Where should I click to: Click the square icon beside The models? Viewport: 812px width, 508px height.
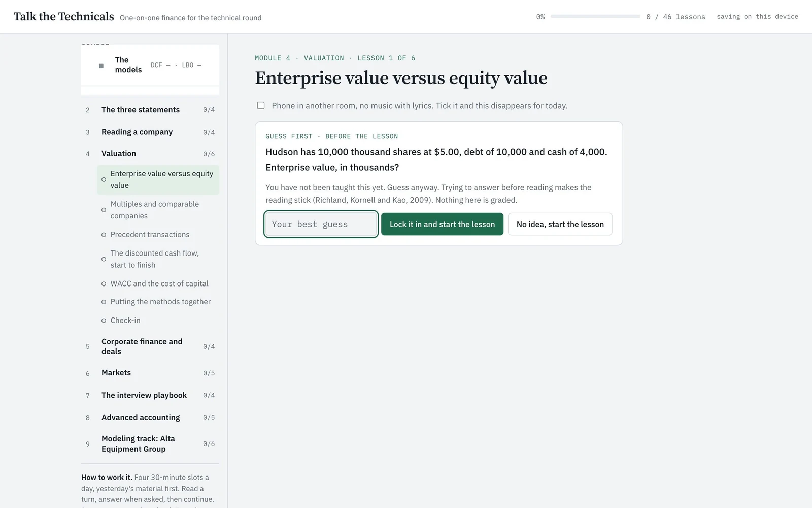(101, 66)
